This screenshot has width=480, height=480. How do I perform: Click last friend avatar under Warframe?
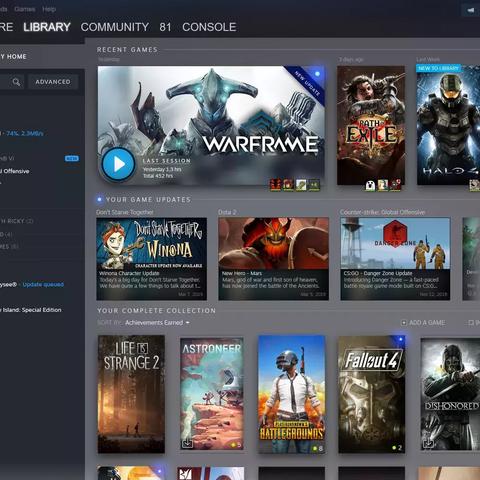[314, 185]
